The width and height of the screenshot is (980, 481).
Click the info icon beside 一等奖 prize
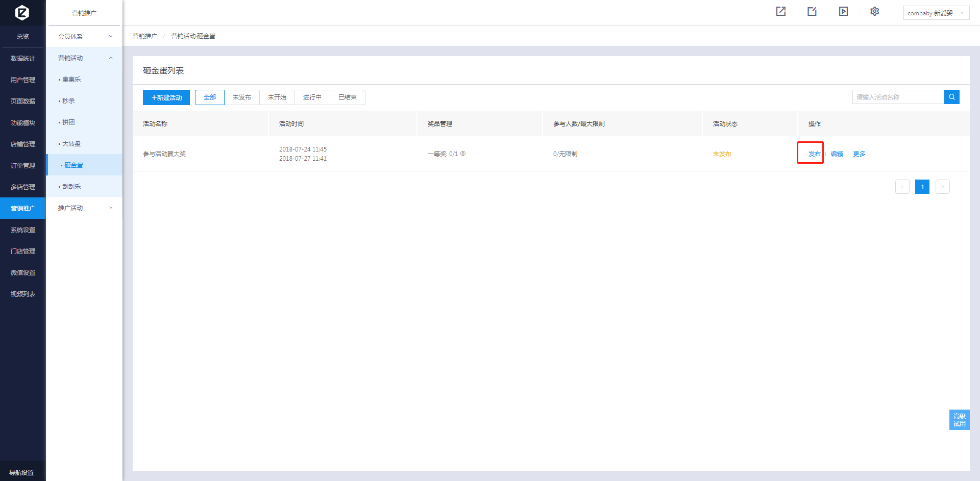tap(463, 154)
